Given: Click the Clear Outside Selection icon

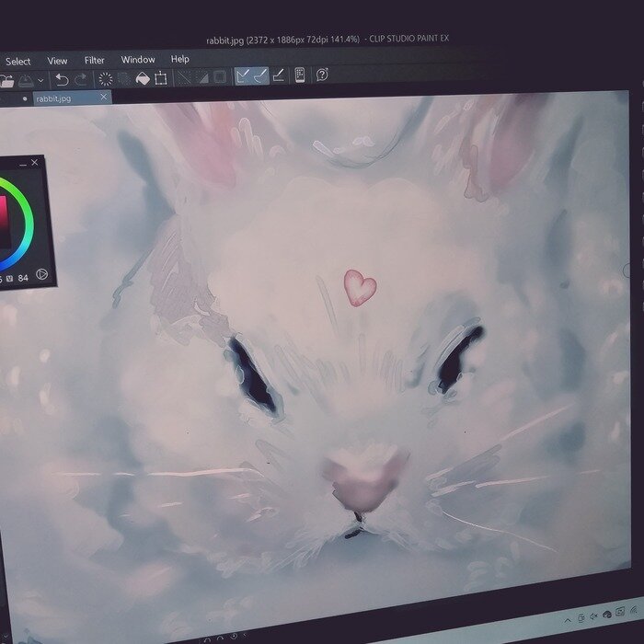Looking at the screenshot, I should (123, 78).
